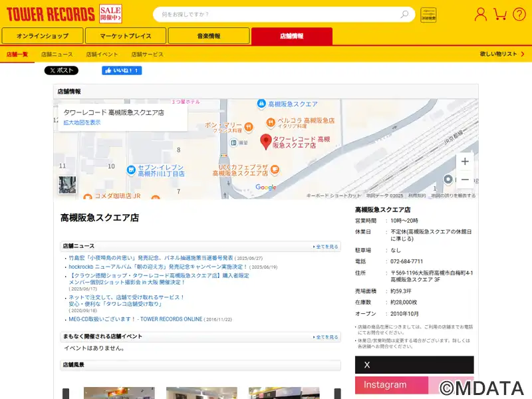Click the ベルコラ 高槻阪急店 restaurant marker
Screen dimensions: 532x399
[x=271, y=122]
